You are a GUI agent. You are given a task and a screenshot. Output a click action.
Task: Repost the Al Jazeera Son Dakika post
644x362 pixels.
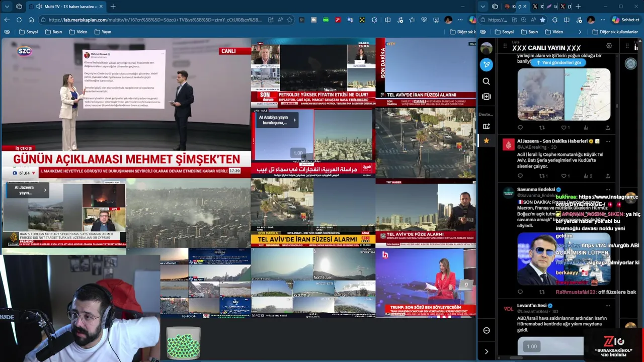click(542, 176)
